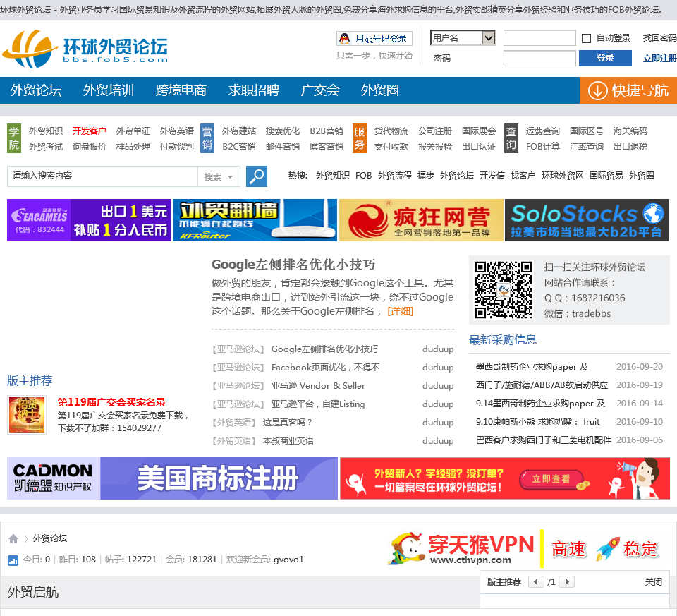Click the 快捷导航 download arrow icon
The width and height of the screenshot is (677, 616).
597,91
